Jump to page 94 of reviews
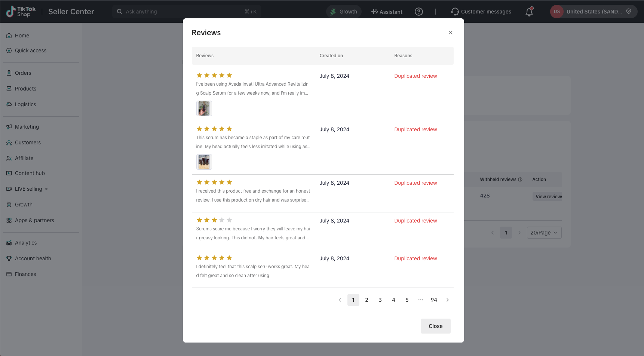Viewport: 644px width, 356px height. point(434,300)
